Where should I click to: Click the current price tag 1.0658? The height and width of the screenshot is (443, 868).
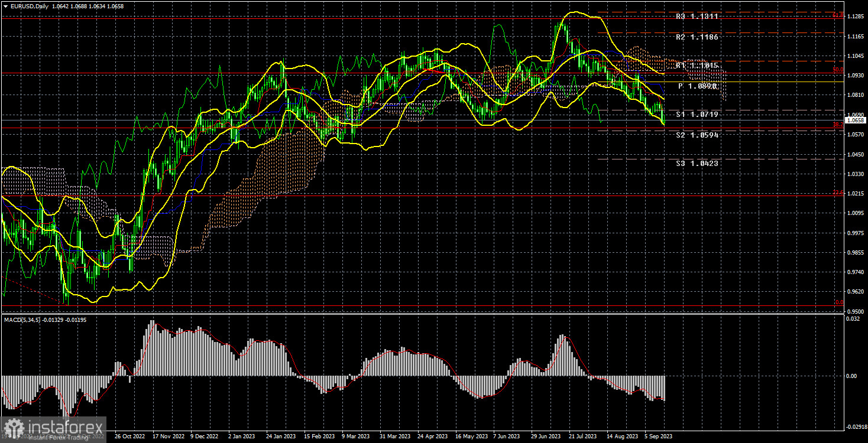click(855, 120)
